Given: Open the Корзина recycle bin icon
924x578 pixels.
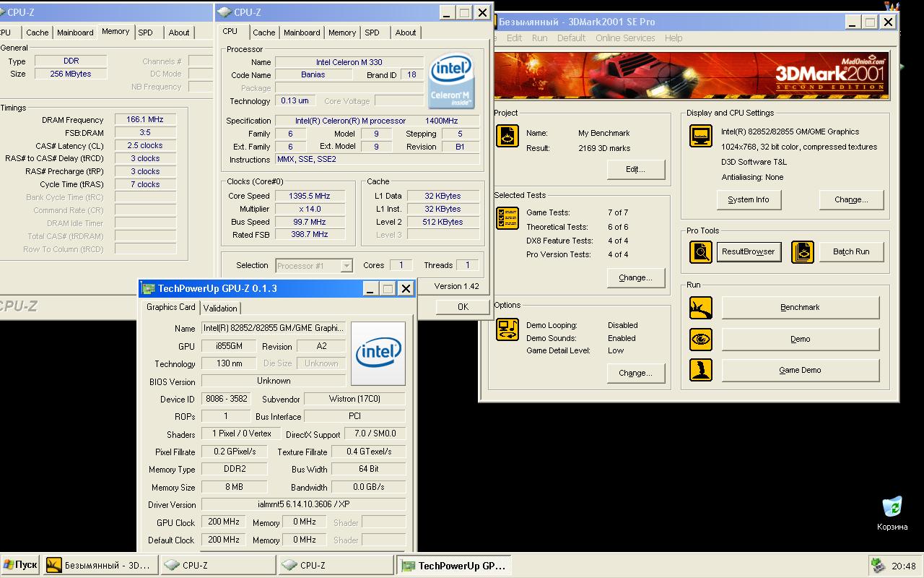Looking at the screenshot, I should (x=892, y=514).
